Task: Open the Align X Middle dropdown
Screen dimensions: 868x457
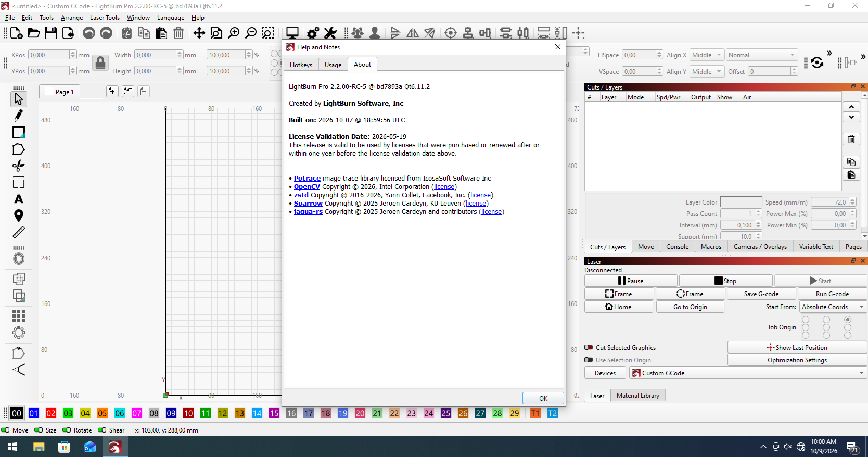Action: [x=707, y=55]
